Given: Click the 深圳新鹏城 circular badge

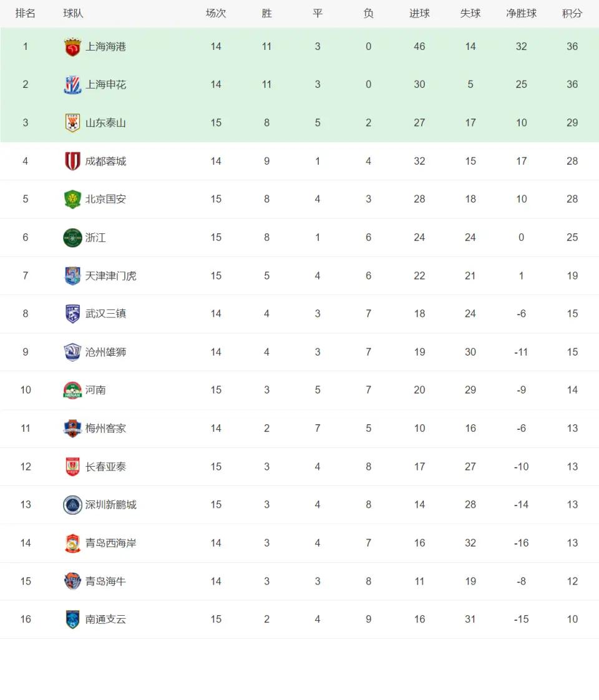Looking at the screenshot, I should tap(72, 505).
